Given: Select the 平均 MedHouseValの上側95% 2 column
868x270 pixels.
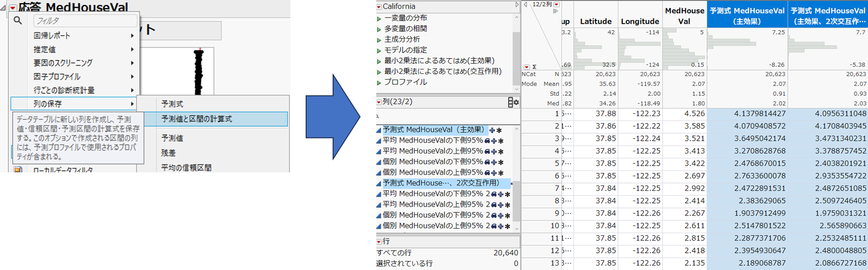Looking at the screenshot, I should [x=436, y=204].
